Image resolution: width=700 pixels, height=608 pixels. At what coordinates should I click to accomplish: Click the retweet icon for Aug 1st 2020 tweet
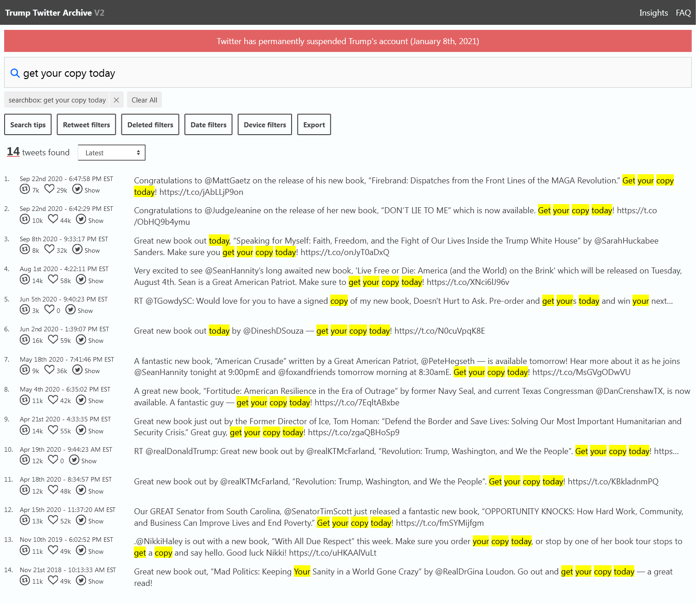click(25, 279)
